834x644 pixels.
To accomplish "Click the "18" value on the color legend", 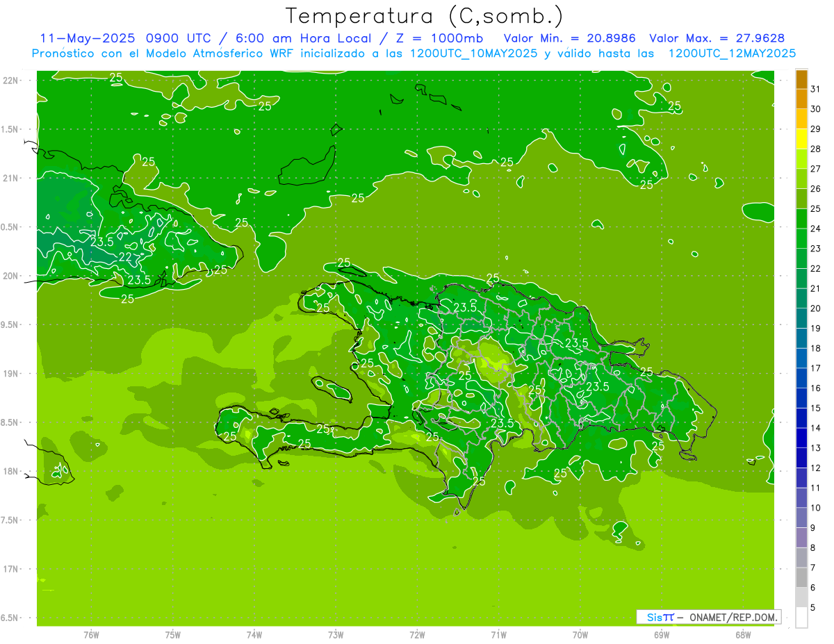I will 815,348.
